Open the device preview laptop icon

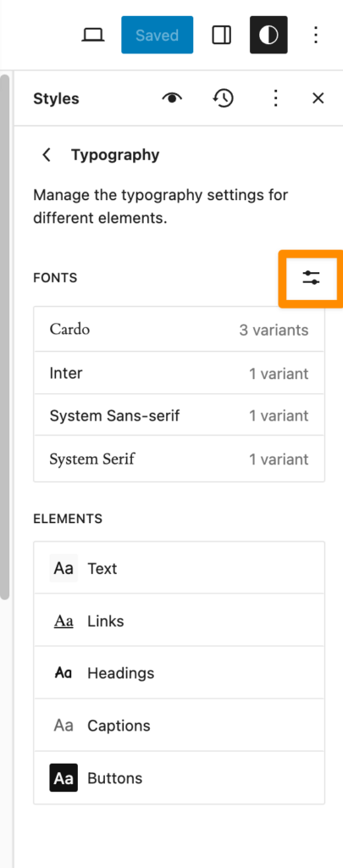(x=93, y=36)
